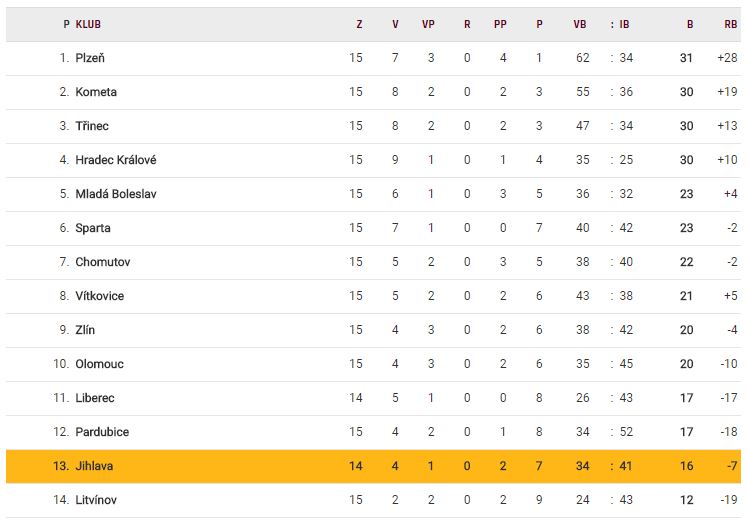This screenshot has height=523, width=748.
Task: Click the Liberec team name
Action: [x=95, y=398]
